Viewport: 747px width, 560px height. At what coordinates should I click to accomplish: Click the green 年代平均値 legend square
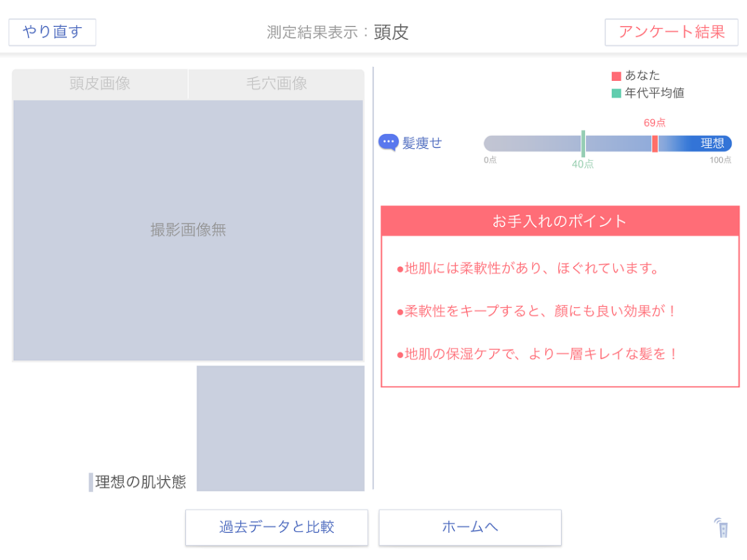[x=616, y=93]
